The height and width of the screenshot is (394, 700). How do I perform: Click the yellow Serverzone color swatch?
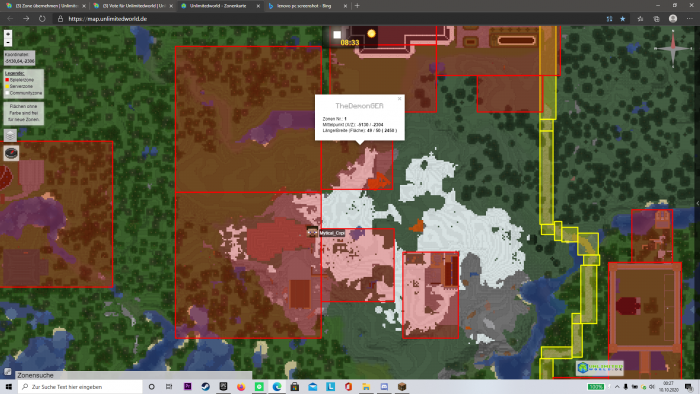7,86
